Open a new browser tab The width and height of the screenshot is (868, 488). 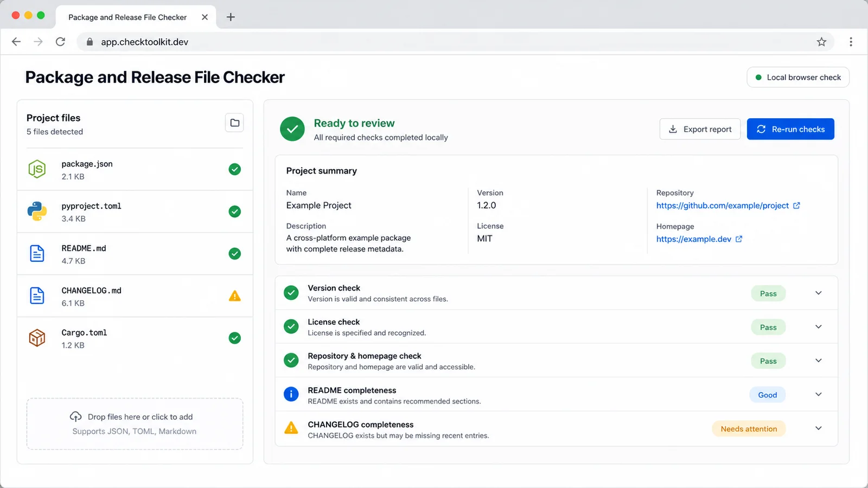coord(231,17)
